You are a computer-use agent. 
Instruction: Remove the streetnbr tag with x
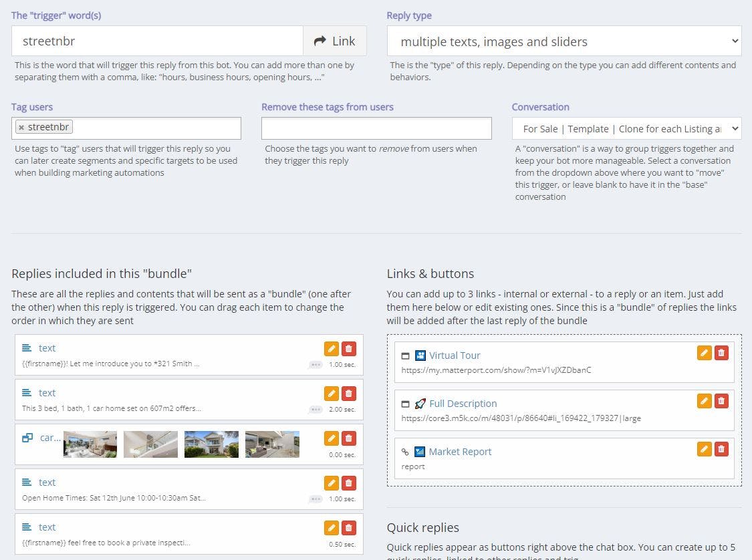(x=21, y=128)
